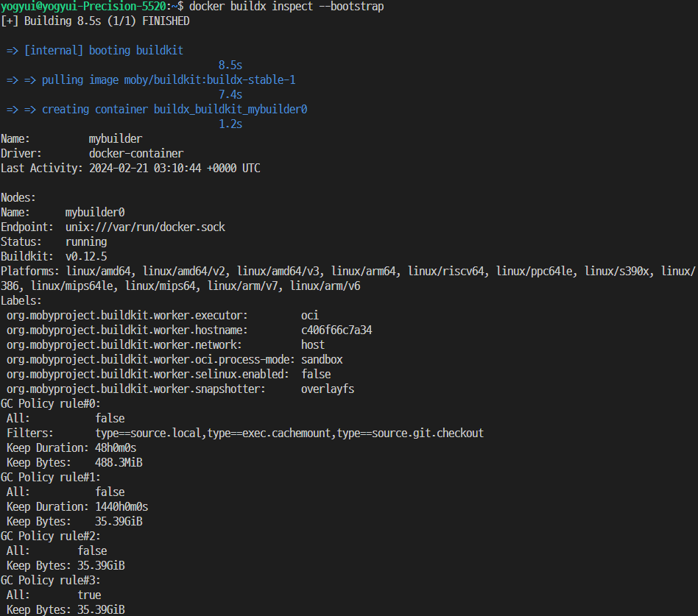This screenshot has height=616, width=698.
Task: Click 'creating container buildx_buildkit_mybuilder0' line
Action: [x=174, y=110]
